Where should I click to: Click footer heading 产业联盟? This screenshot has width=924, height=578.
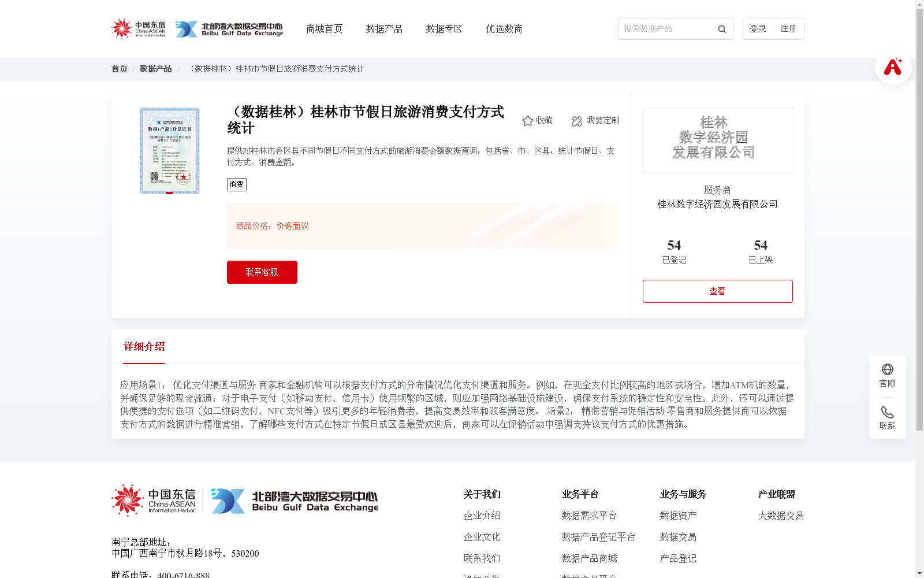(776, 494)
